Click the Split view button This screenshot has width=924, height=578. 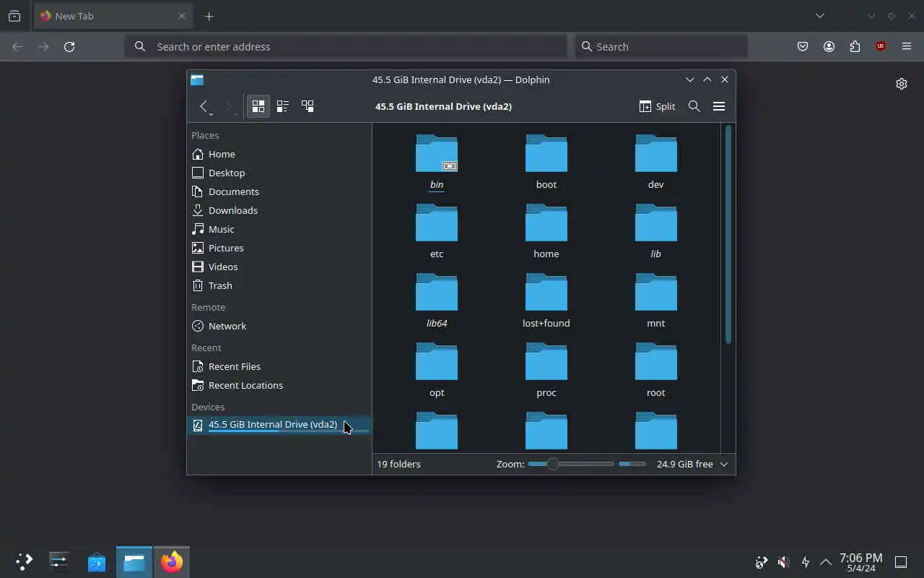point(658,106)
